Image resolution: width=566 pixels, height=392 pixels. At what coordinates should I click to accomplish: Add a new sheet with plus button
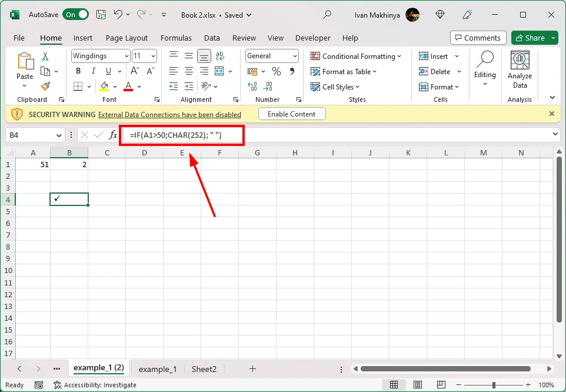pyautogui.click(x=252, y=368)
